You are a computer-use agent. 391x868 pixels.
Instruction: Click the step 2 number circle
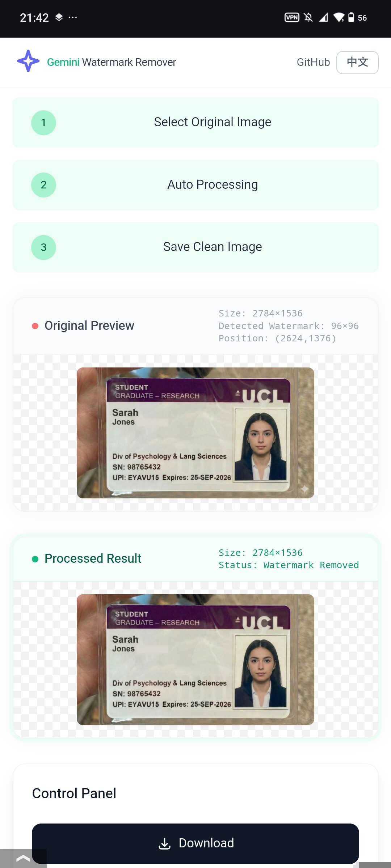(x=43, y=185)
